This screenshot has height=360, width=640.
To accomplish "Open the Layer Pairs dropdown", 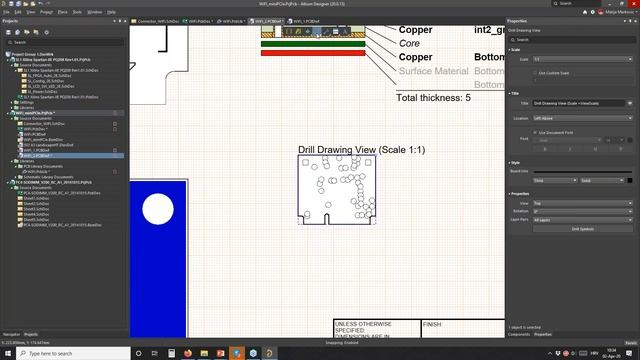I will 583,220.
